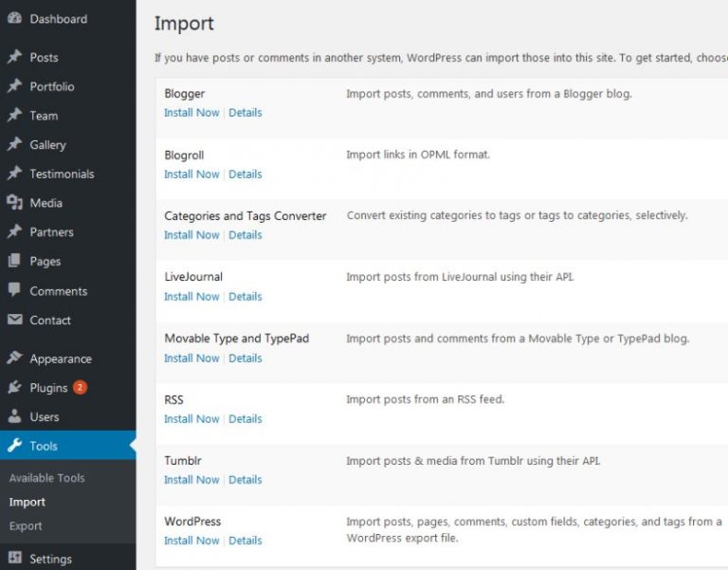Open the Export submenu item
The width and height of the screenshot is (728, 570).
tap(26, 525)
